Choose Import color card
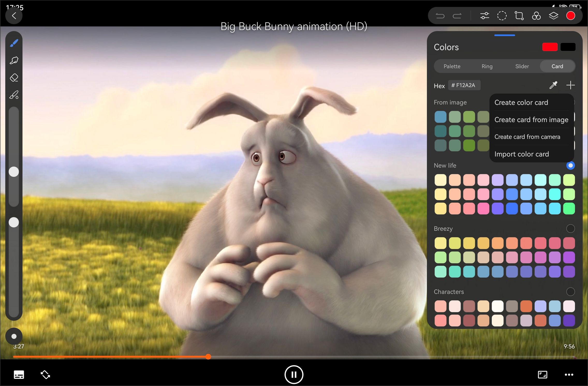 pyautogui.click(x=521, y=154)
